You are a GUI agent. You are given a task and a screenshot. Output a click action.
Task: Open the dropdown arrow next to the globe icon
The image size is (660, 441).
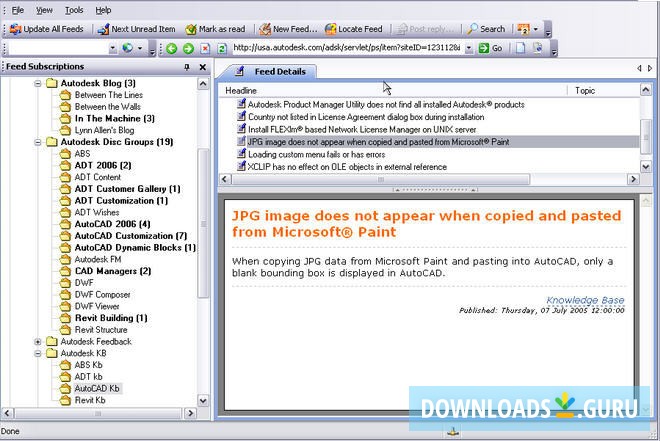point(140,48)
